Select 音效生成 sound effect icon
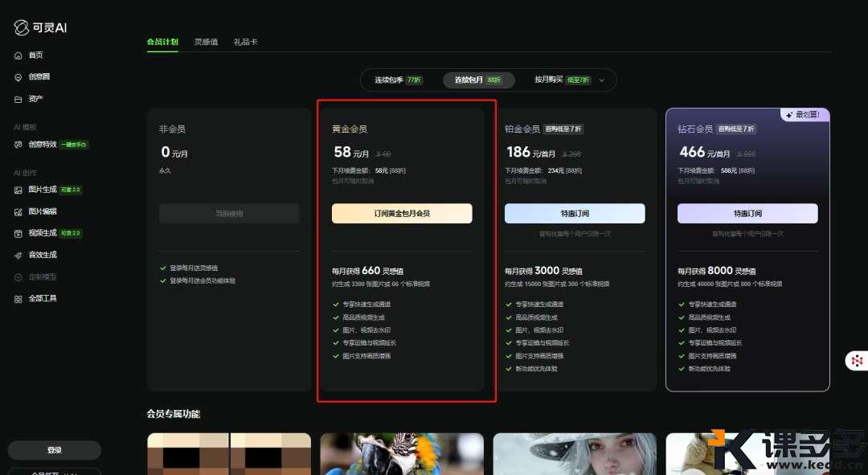Viewport: 868px width, 475px height. coord(18,256)
